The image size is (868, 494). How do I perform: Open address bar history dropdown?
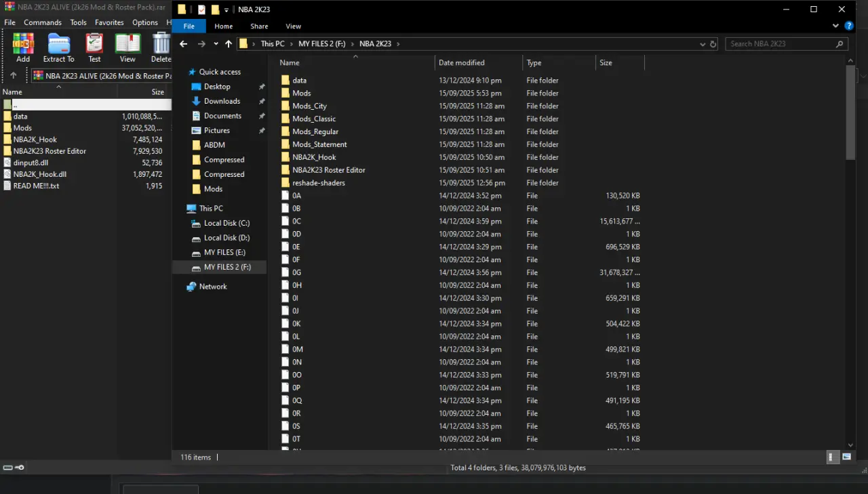pyautogui.click(x=703, y=44)
